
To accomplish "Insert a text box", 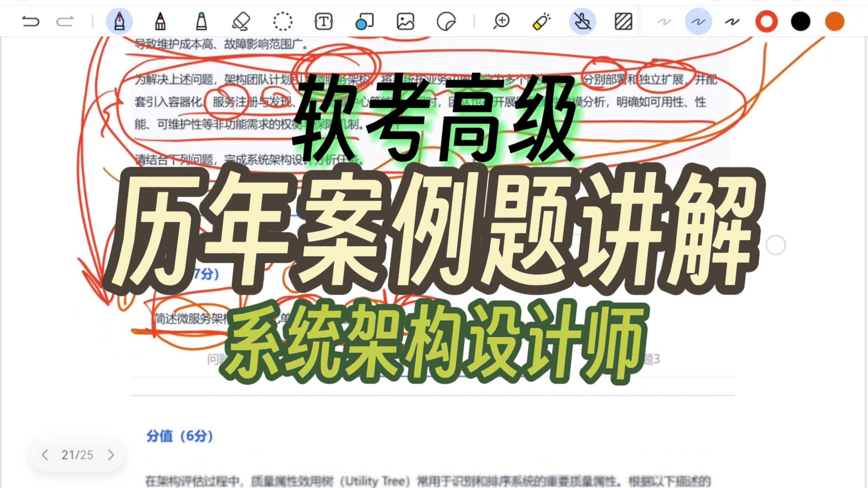I will [x=323, y=21].
